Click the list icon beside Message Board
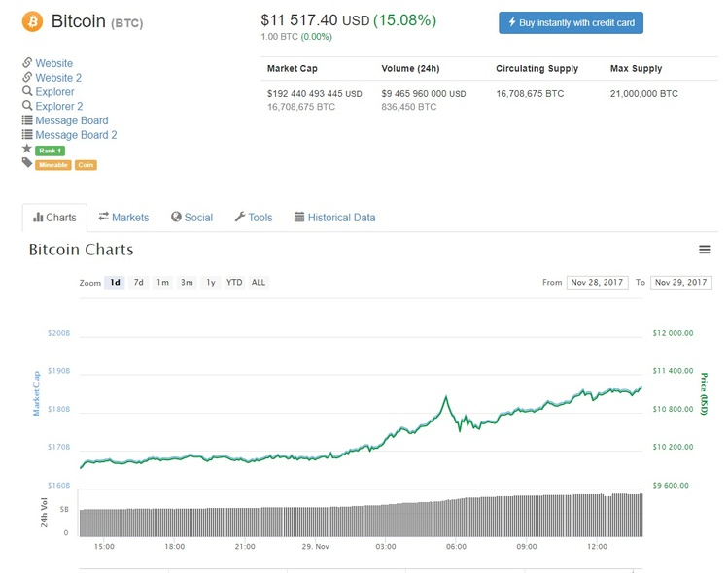This screenshot has width=728, height=573. click(27, 120)
